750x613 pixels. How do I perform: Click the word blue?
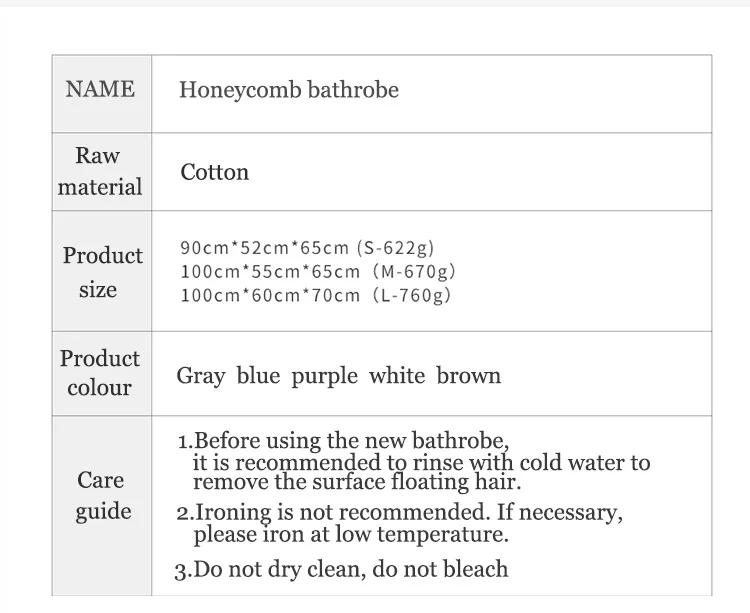[258, 376]
